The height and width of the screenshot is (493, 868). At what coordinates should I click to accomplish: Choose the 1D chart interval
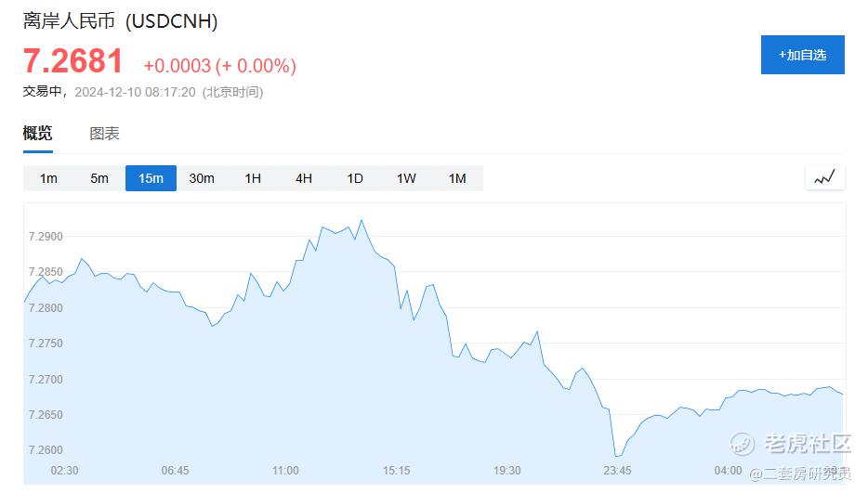coord(355,178)
